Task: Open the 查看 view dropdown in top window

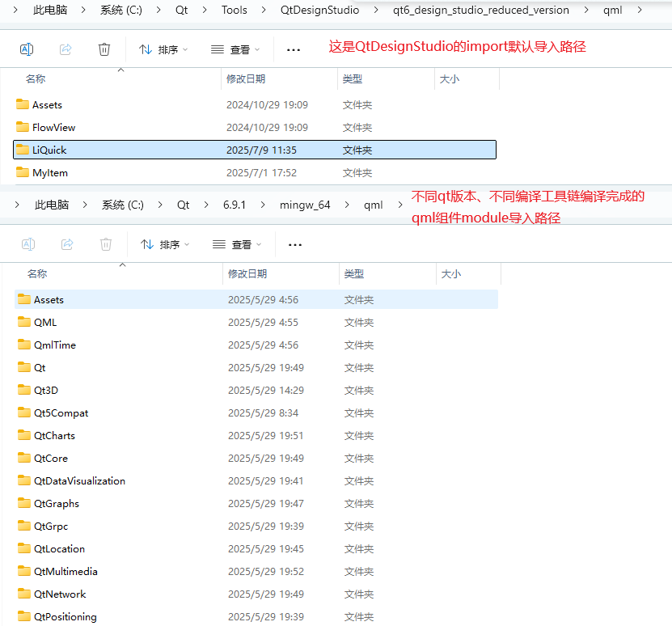Action: pyautogui.click(x=235, y=49)
